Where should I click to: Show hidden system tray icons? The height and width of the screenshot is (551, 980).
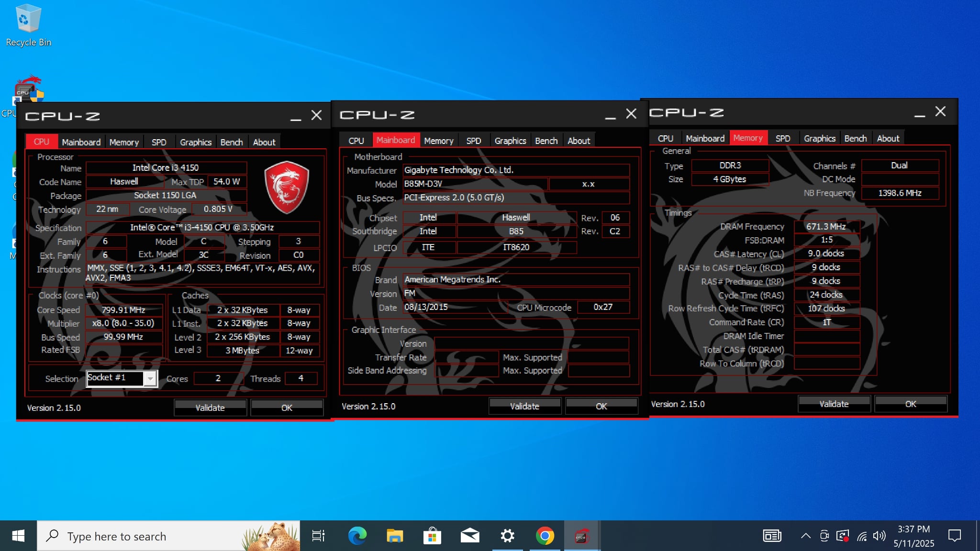[x=806, y=536]
